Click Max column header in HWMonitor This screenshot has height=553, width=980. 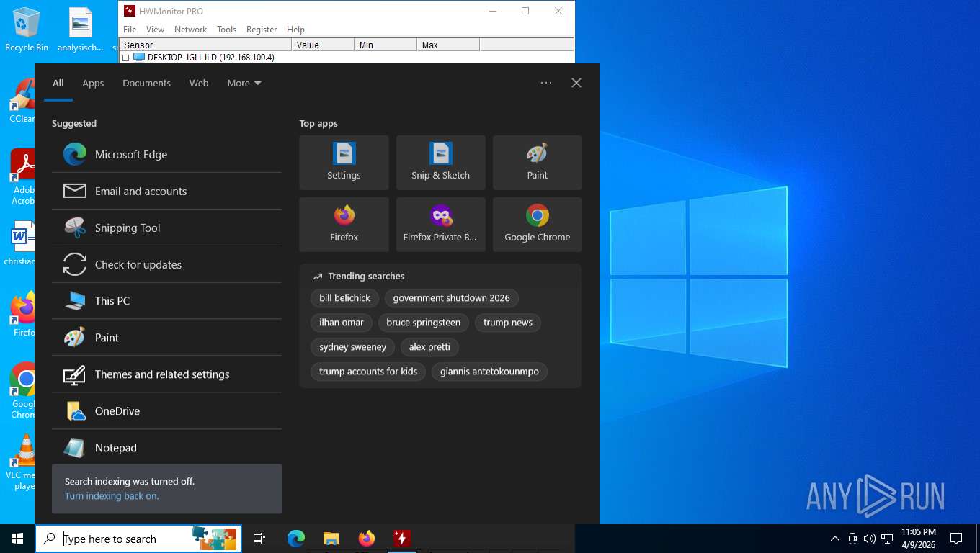[x=448, y=45]
